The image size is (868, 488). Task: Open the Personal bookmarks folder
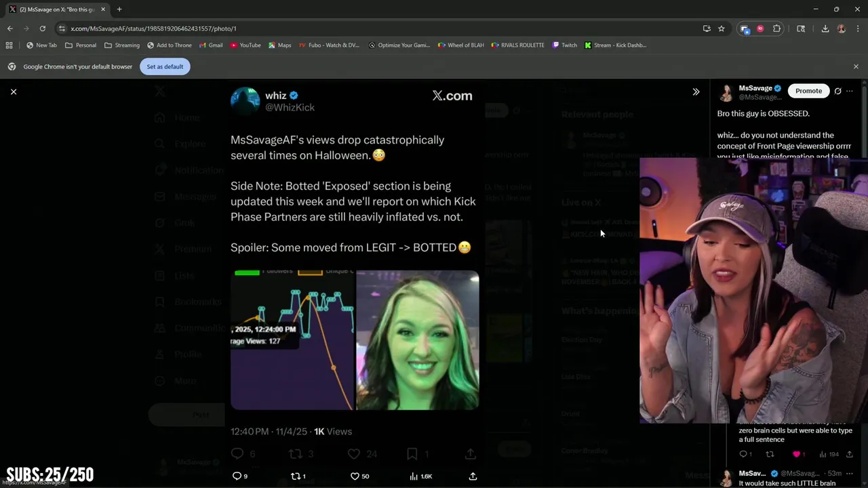pyautogui.click(x=81, y=45)
